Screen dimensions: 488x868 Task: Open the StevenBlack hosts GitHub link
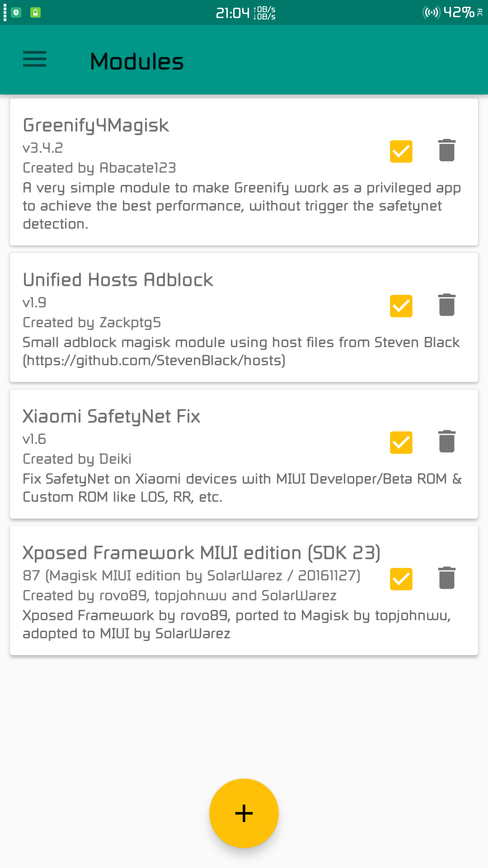coord(154,361)
